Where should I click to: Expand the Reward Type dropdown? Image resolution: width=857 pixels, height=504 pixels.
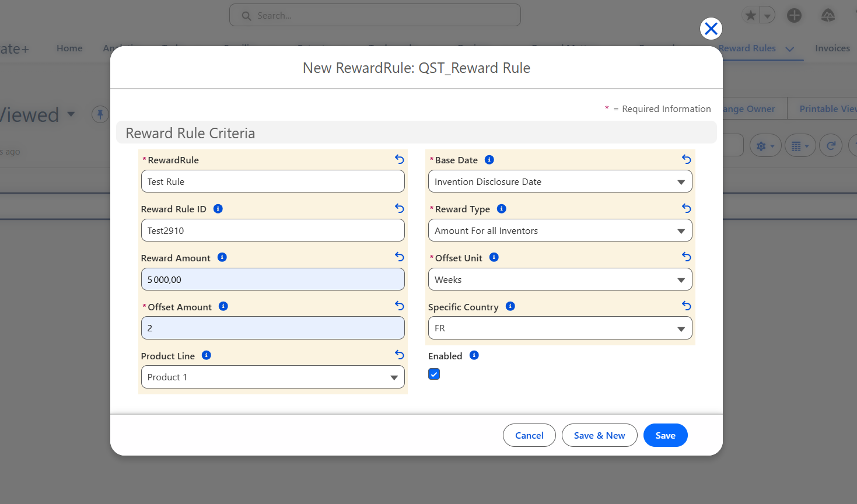[x=560, y=230]
